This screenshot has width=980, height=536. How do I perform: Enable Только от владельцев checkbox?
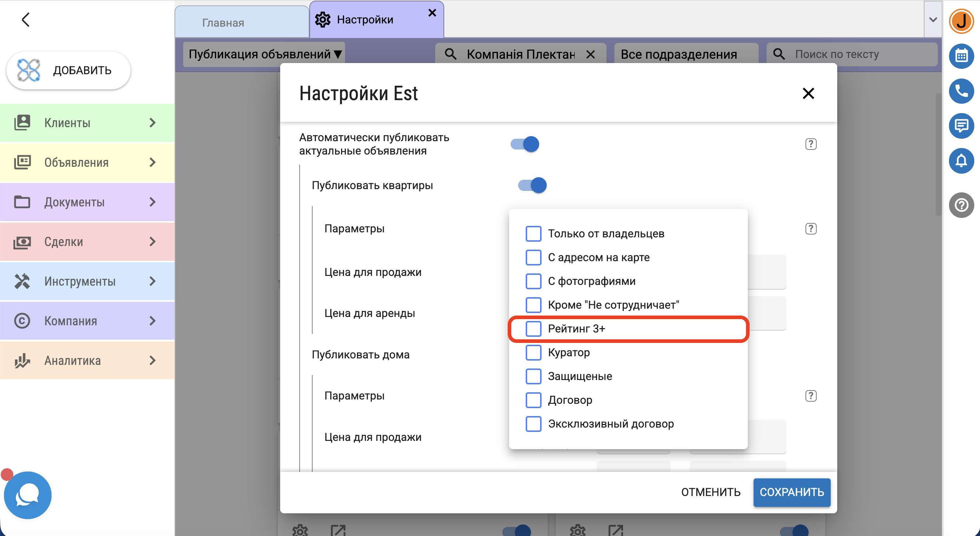(x=533, y=233)
